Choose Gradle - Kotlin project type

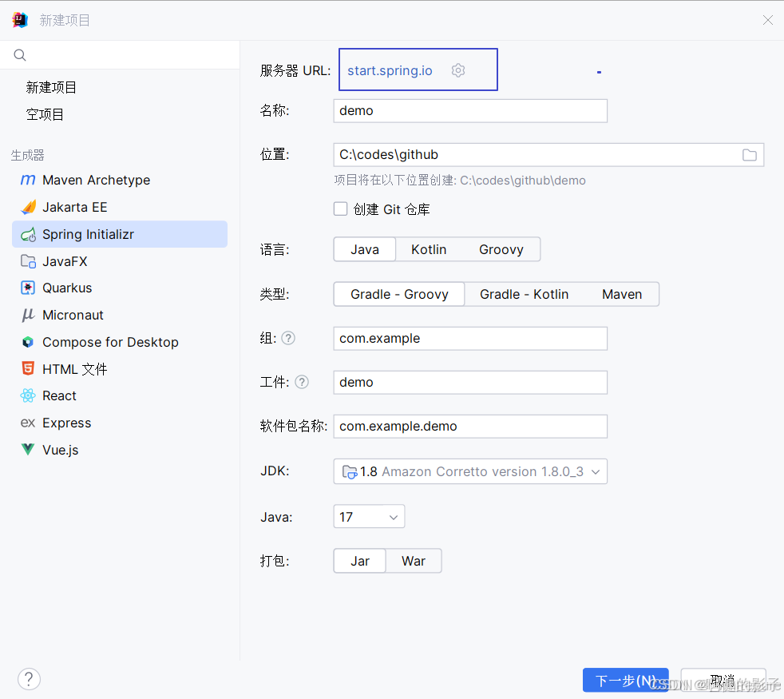(x=524, y=294)
